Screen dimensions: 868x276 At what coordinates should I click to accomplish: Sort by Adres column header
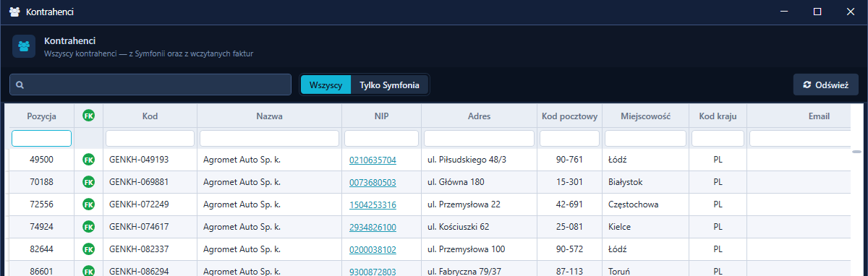479,116
